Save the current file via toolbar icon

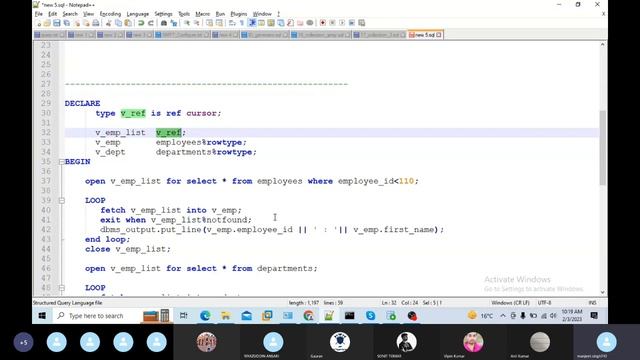pos(57,23)
